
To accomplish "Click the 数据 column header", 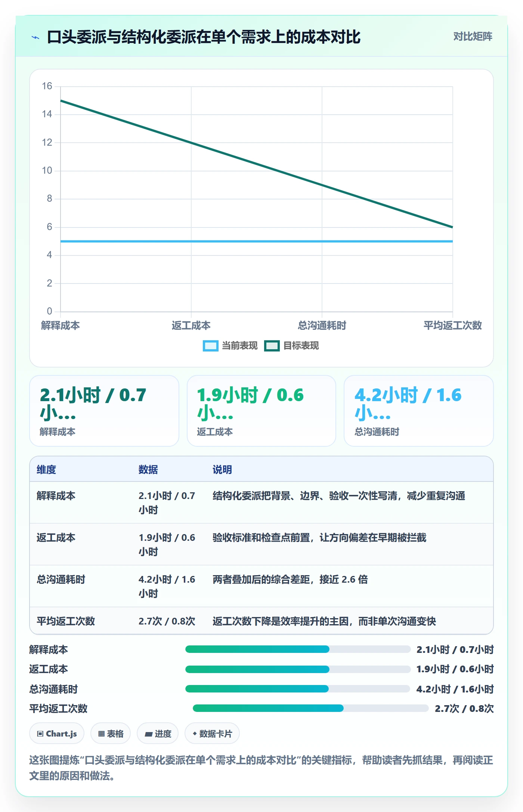I will [148, 469].
